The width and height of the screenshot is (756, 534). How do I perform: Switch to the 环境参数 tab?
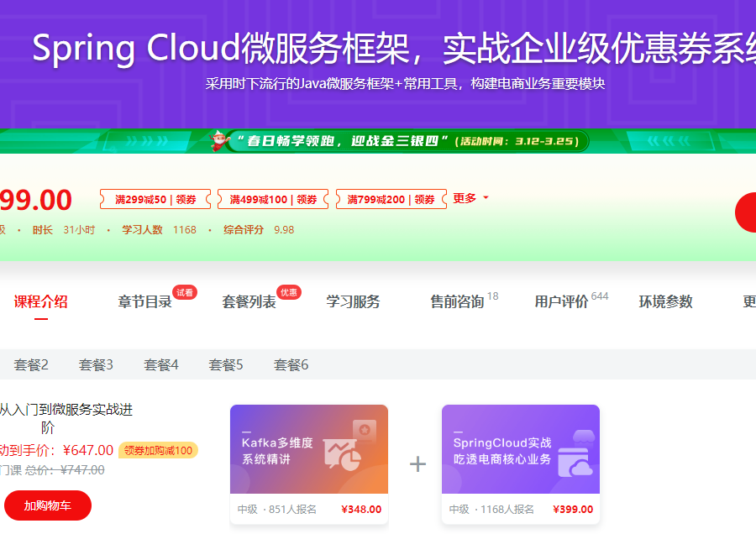(x=664, y=301)
